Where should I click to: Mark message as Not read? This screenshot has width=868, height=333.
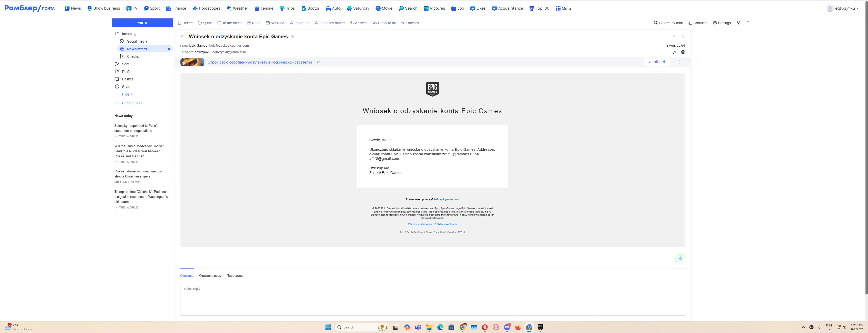tap(275, 23)
